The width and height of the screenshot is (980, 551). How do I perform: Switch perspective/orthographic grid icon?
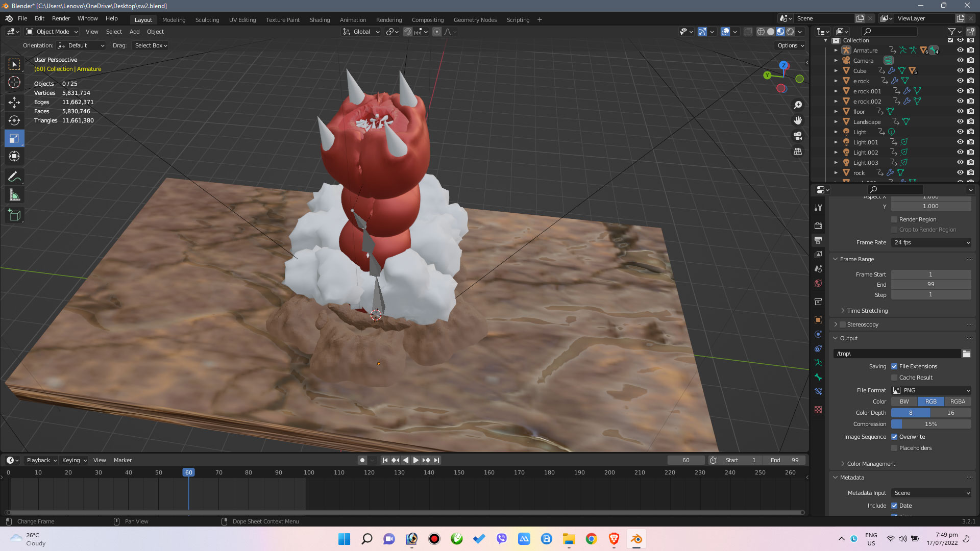click(798, 152)
